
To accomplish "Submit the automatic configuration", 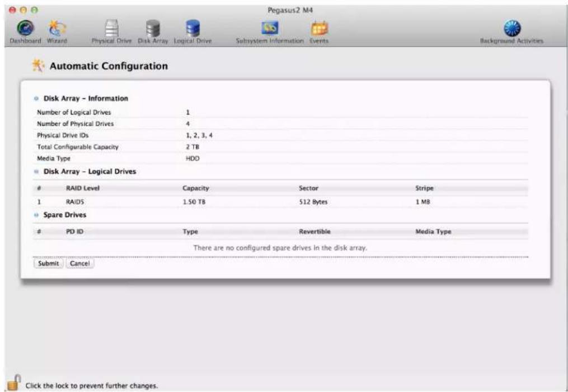I will click(48, 263).
